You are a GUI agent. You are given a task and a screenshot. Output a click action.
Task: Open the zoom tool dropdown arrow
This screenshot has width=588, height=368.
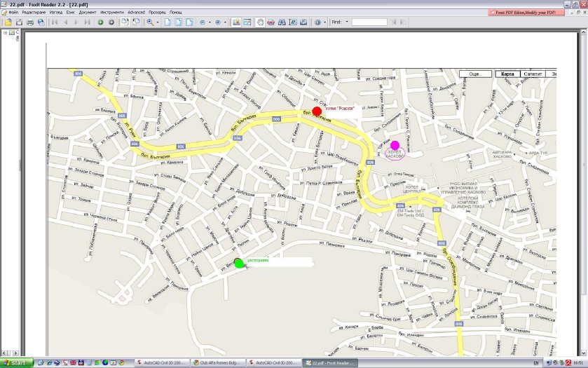[158, 22]
